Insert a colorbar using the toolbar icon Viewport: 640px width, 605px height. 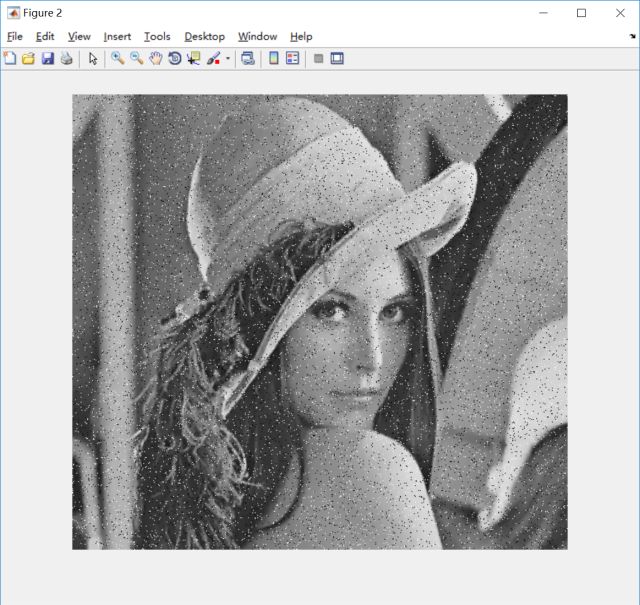(x=274, y=59)
